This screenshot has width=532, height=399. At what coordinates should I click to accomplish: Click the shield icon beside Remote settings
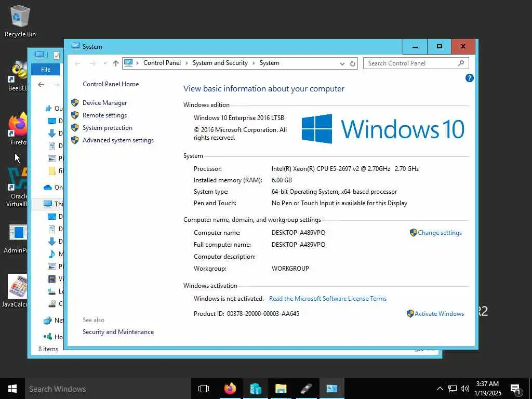[x=75, y=115]
